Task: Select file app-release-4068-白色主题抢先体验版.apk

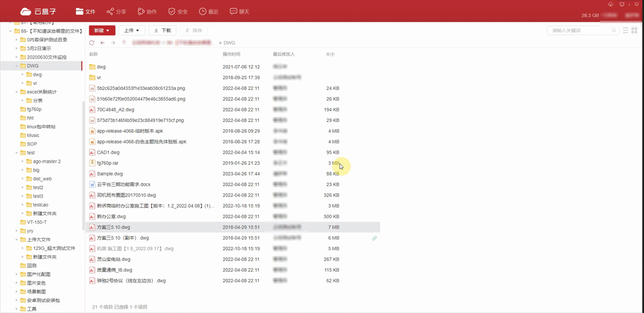Action: tap(142, 141)
